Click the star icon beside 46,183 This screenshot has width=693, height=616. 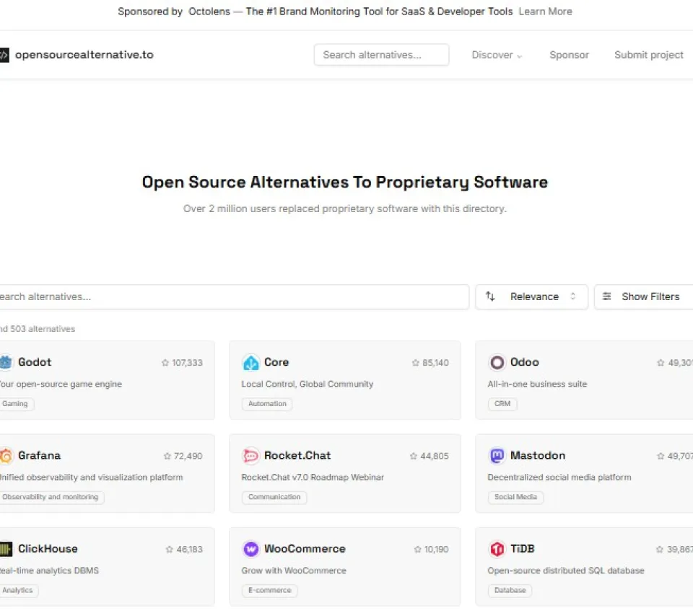[x=169, y=550]
